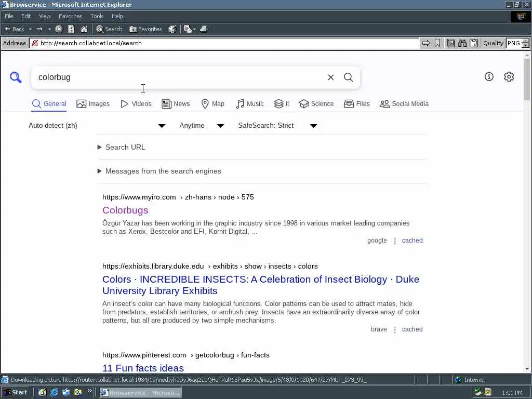Open the Windows Start button
532x399 pixels.
(x=15, y=393)
